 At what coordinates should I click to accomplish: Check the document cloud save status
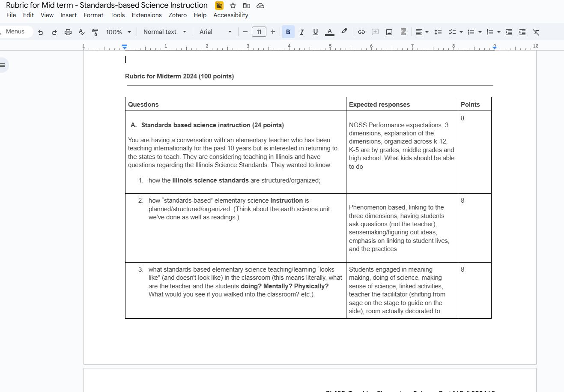coord(260,6)
